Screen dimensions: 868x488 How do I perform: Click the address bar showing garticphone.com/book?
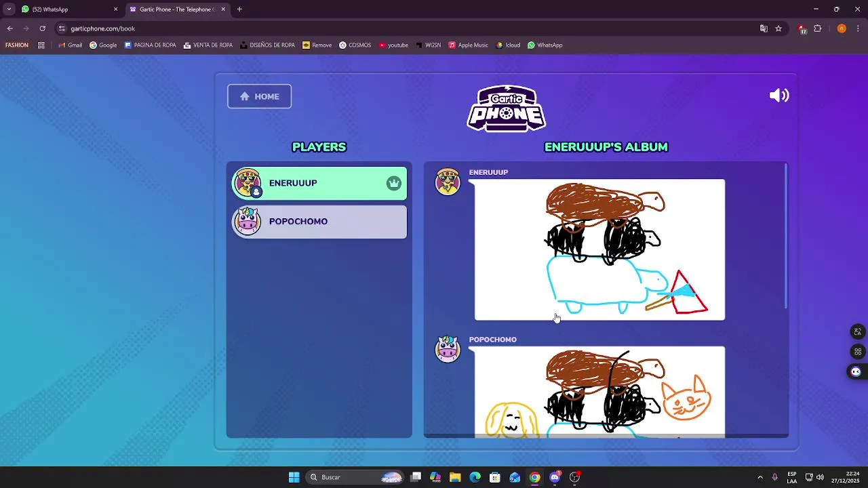pos(407,28)
